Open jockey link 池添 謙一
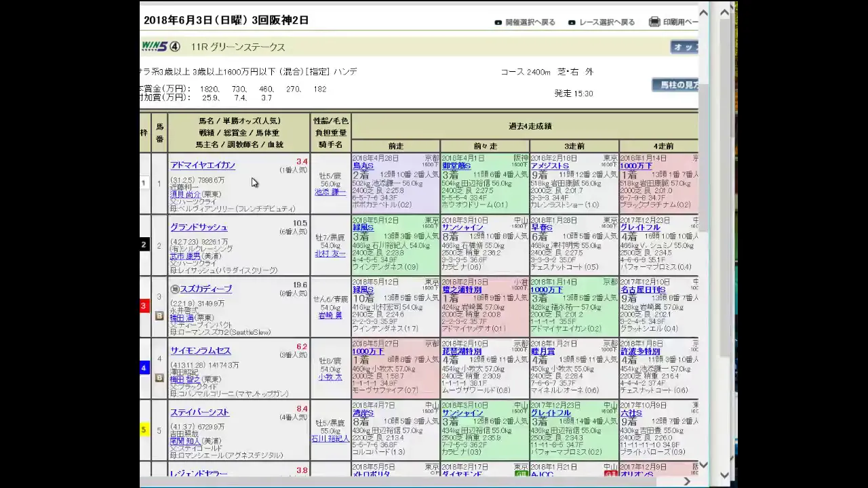The height and width of the screenshot is (488, 868). point(330,192)
